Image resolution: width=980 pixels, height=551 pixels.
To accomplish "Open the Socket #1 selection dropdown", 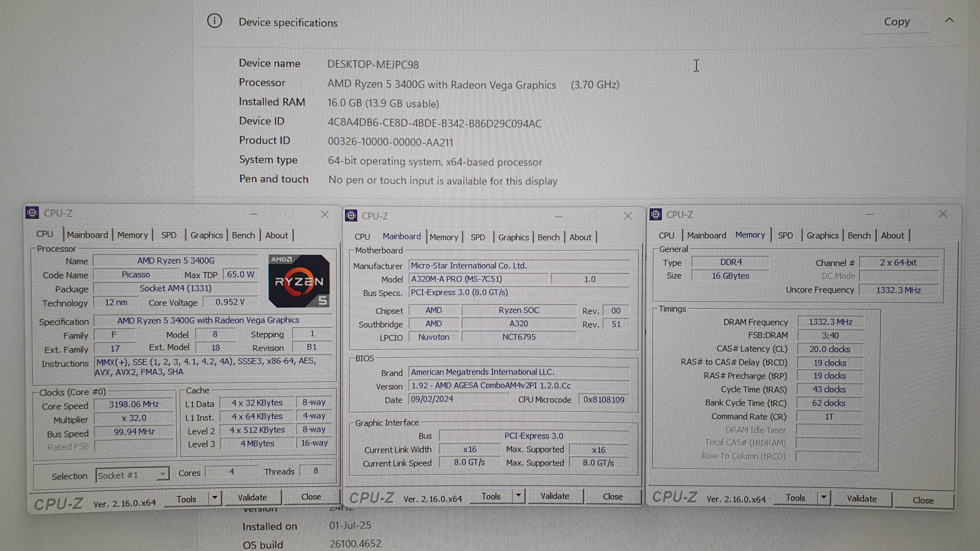I will click(132, 474).
